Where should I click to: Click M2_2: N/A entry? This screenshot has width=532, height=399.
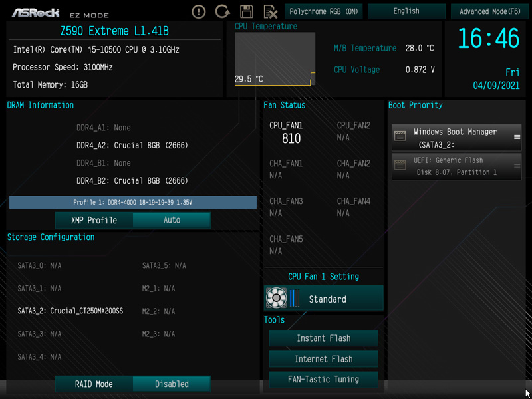pos(158,311)
